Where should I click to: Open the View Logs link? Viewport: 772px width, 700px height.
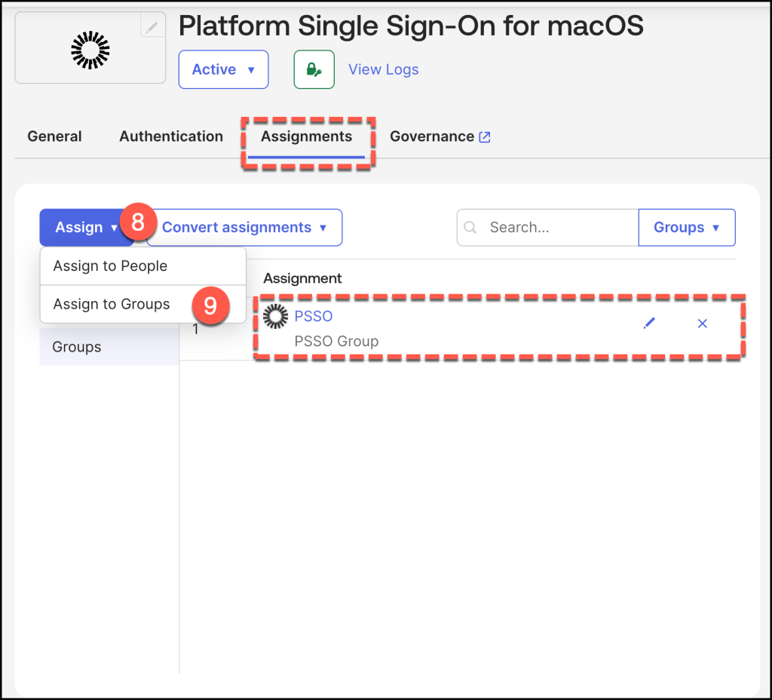(383, 69)
